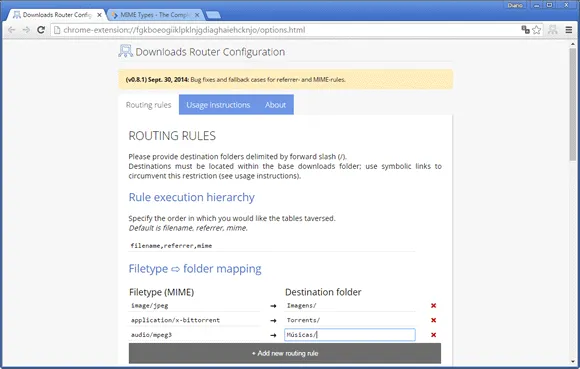This screenshot has height=369, width=580.
Task: Edit the filename,referrer,mime order field
Action: [272, 246]
